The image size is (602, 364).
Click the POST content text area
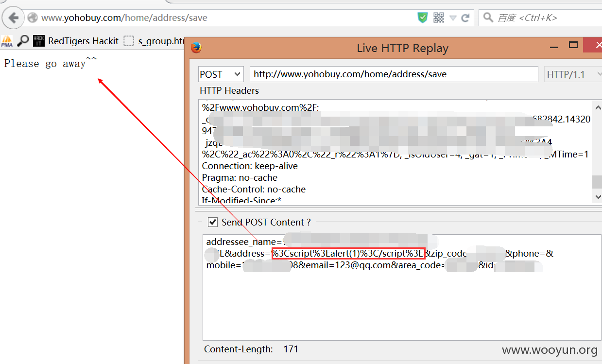(x=402, y=287)
